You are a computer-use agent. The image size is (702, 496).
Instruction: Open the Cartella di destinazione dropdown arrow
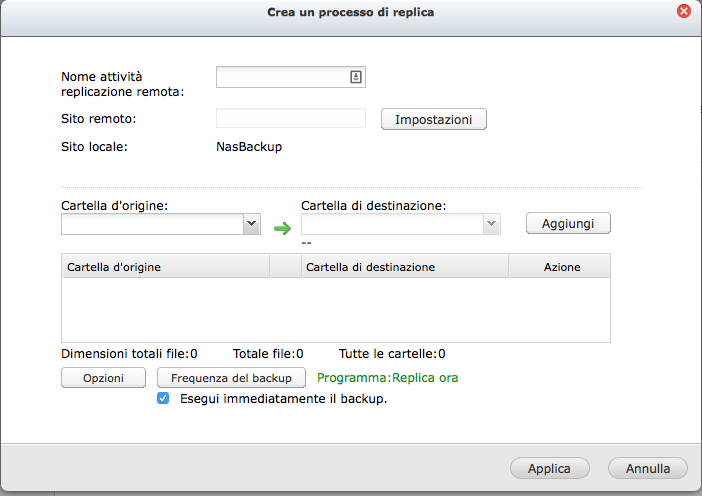coord(491,225)
